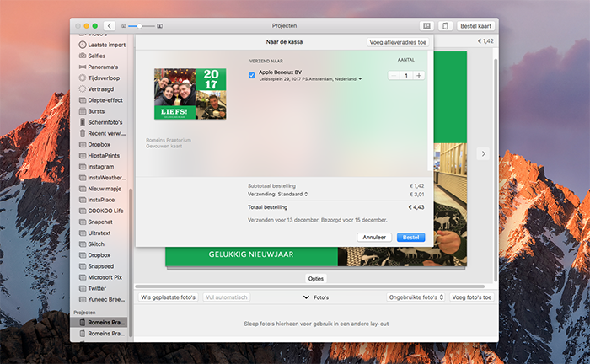Click the card editor vertical scrollbar
The image size is (590, 364).
(496, 169)
